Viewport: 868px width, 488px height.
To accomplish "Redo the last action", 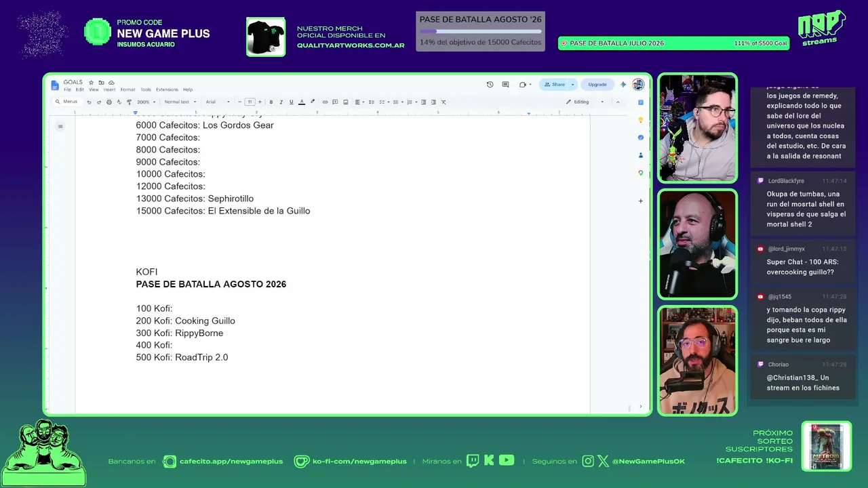I will pos(99,102).
